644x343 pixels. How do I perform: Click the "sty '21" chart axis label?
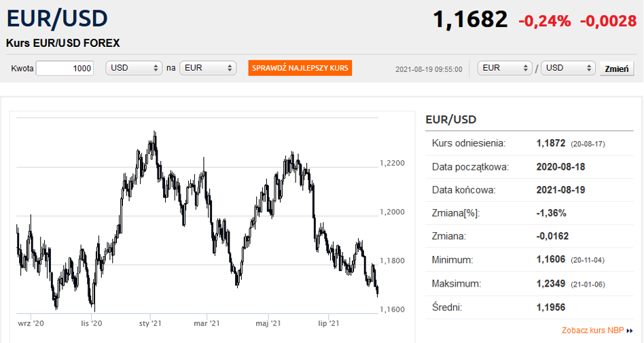coord(149,324)
